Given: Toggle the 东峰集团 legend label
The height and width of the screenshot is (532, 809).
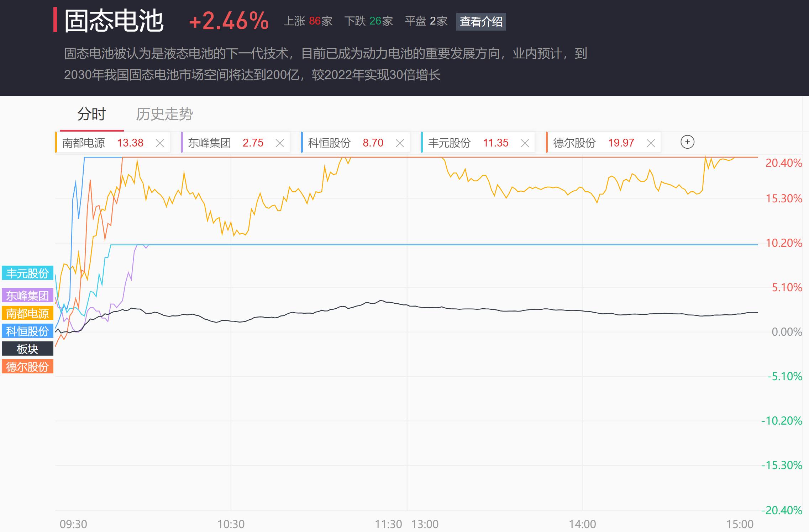Looking at the screenshot, I should (27, 296).
